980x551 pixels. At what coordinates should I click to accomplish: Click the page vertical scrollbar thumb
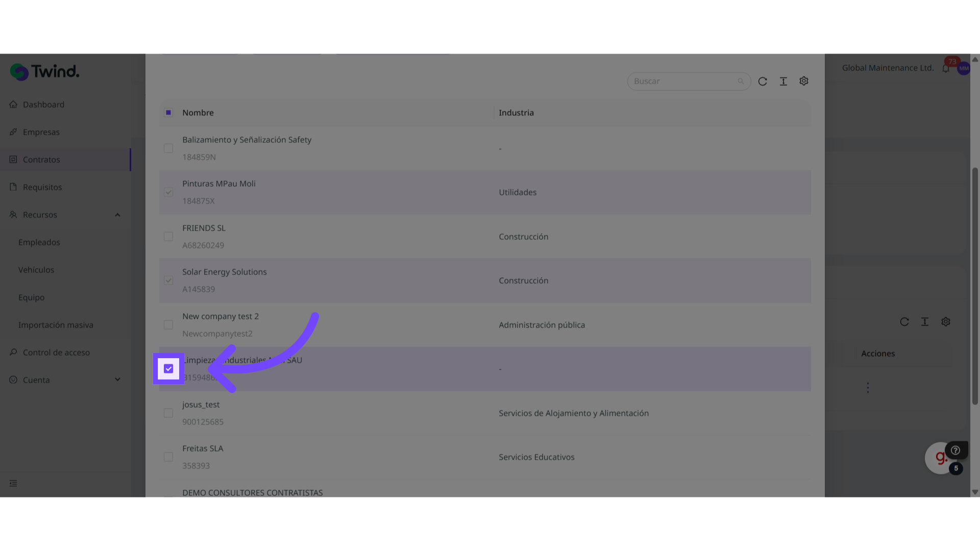pyautogui.click(x=975, y=286)
